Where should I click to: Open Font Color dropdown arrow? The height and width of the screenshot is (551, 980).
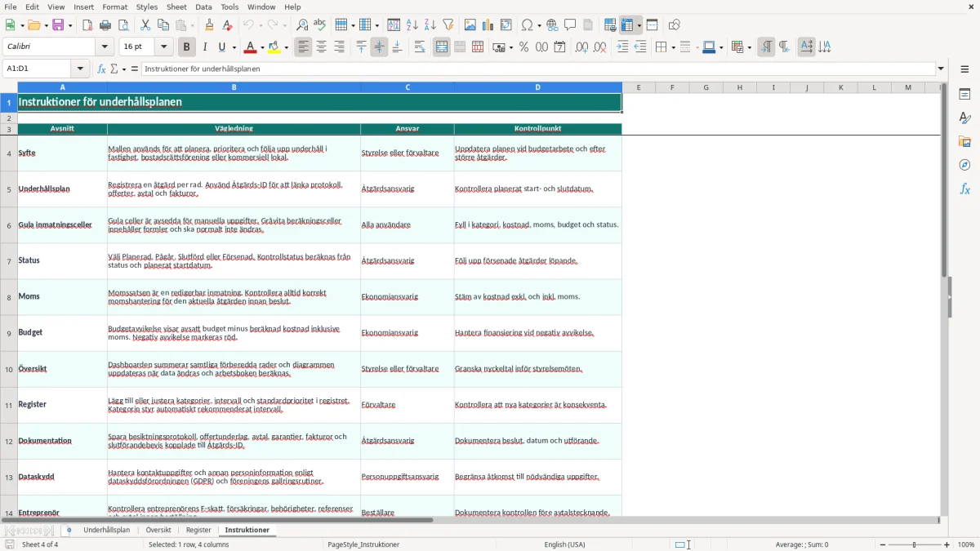[x=261, y=47]
